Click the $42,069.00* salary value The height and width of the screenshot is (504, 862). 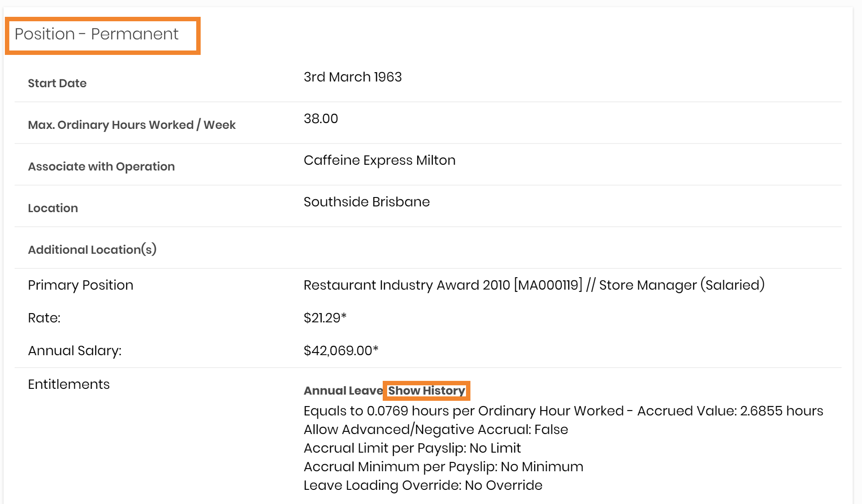tap(341, 351)
